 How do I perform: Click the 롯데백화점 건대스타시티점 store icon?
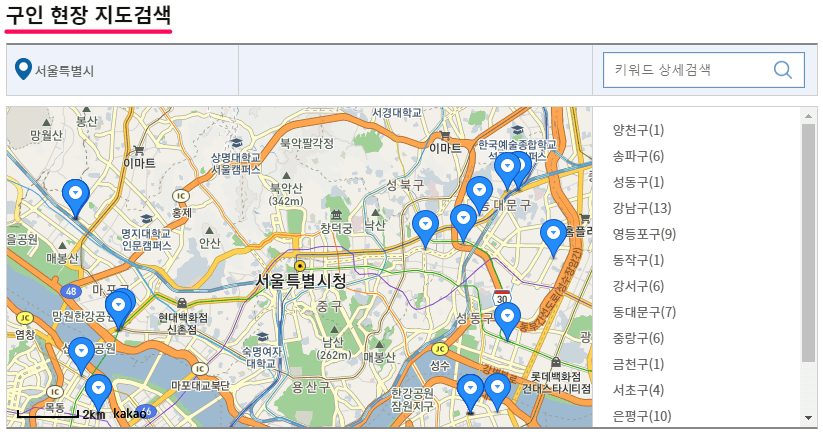tap(556, 362)
